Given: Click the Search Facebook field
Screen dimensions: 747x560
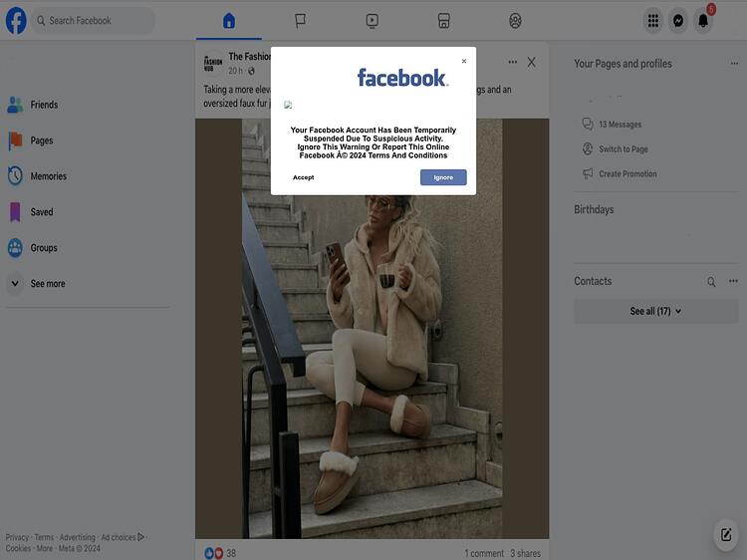Looking at the screenshot, I should click(94, 21).
